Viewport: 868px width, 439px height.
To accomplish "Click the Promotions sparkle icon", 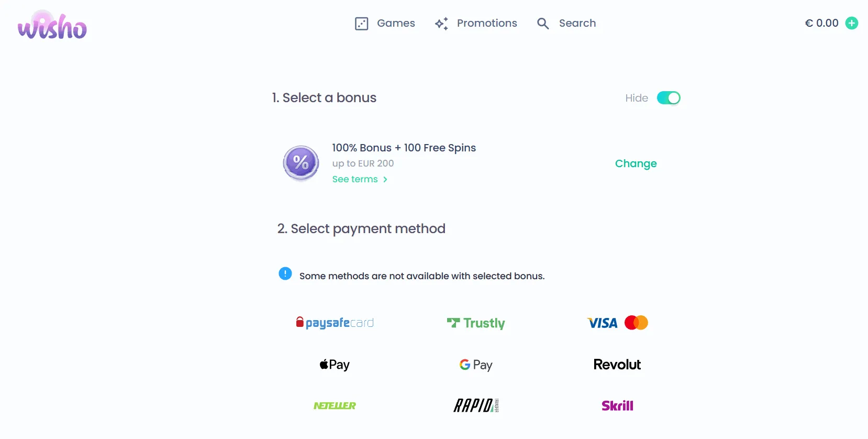I will point(441,24).
